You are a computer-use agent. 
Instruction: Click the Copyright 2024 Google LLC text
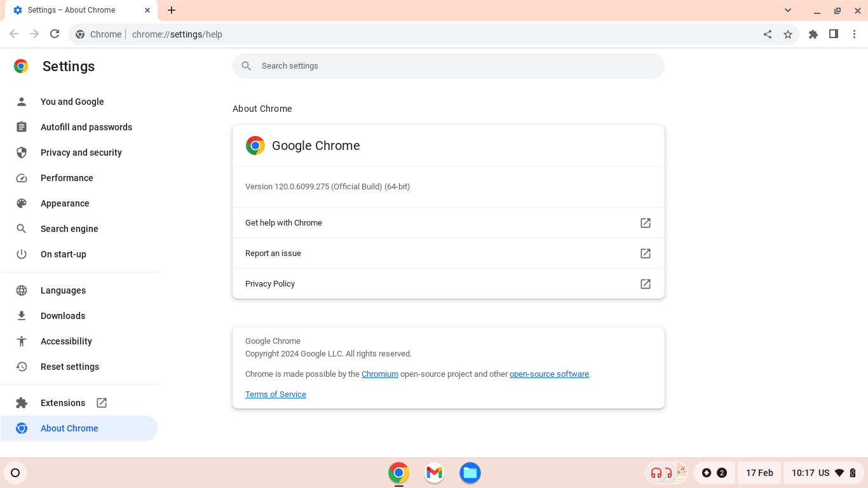point(329,354)
